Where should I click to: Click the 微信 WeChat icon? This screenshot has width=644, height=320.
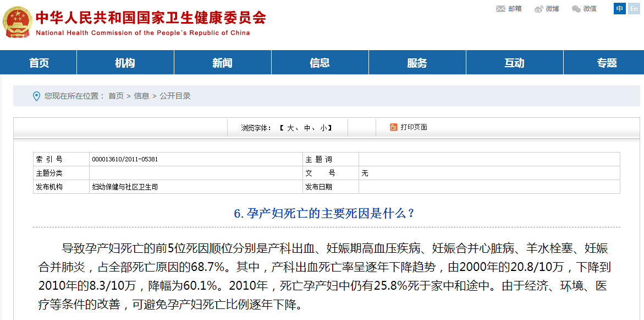tap(576, 9)
